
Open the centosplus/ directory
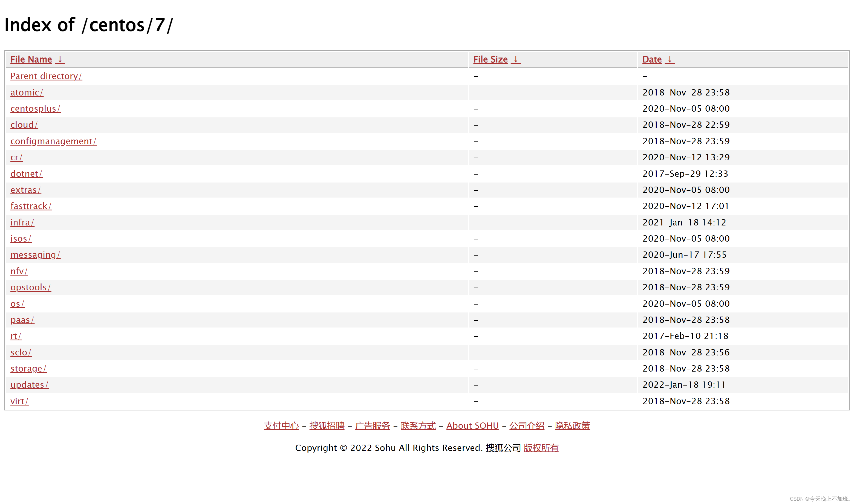pyautogui.click(x=35, y=109)
